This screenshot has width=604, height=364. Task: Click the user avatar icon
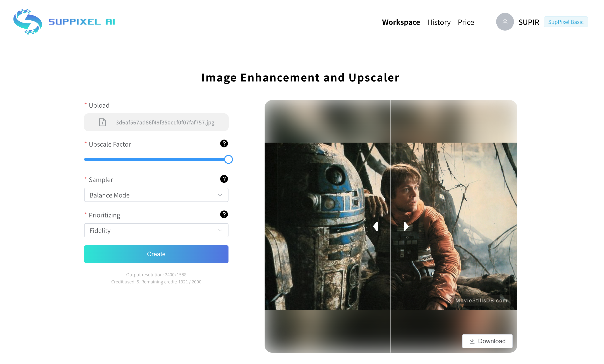[x=504, y=22]
